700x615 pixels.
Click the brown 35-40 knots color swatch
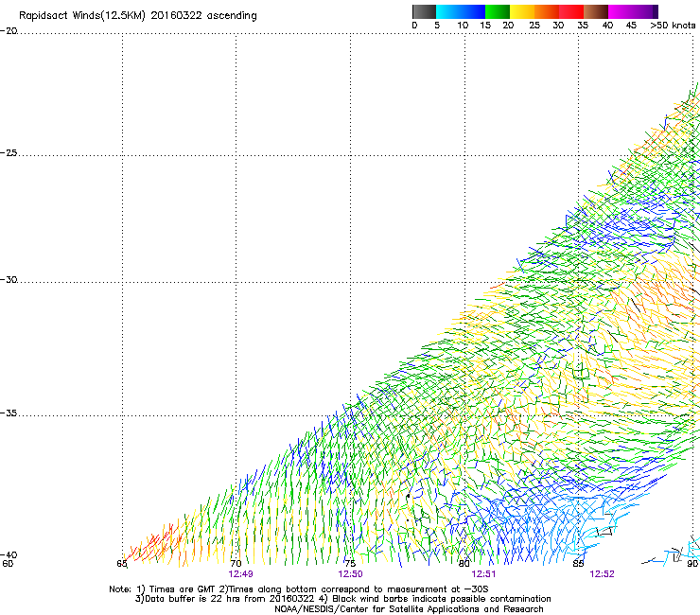pyautogui.click(x=596, y=11)
